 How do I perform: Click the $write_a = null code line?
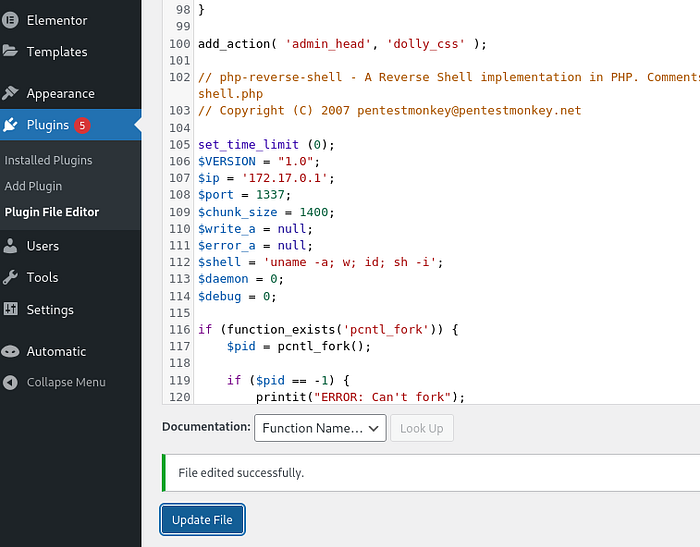click(x=255, y=229)
